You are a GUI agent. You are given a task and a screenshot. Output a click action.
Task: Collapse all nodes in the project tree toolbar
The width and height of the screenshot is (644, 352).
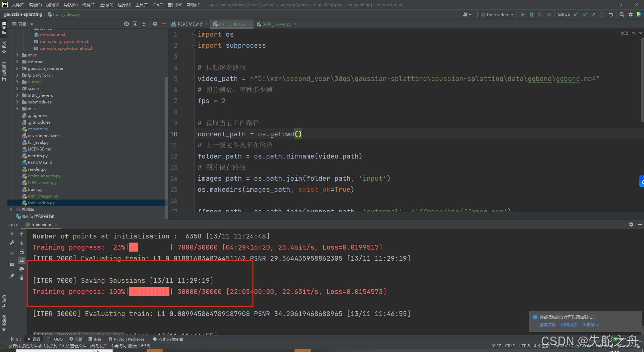click(144, 24)
